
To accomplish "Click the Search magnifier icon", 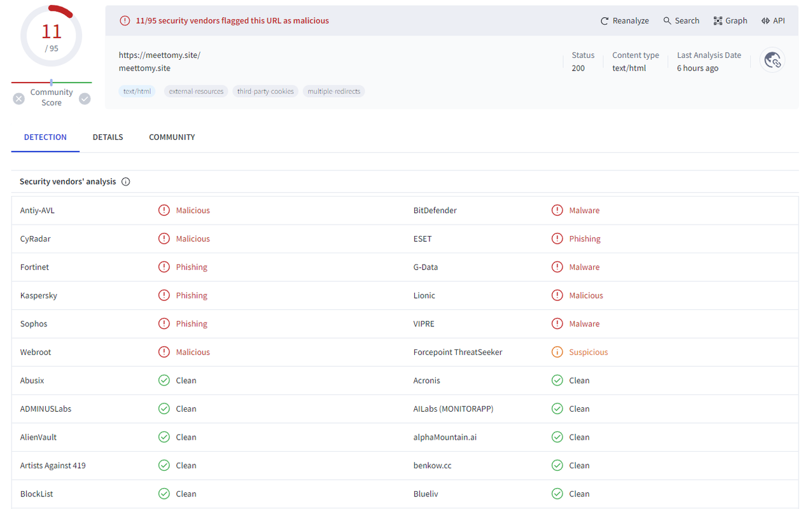I will 668,21.
